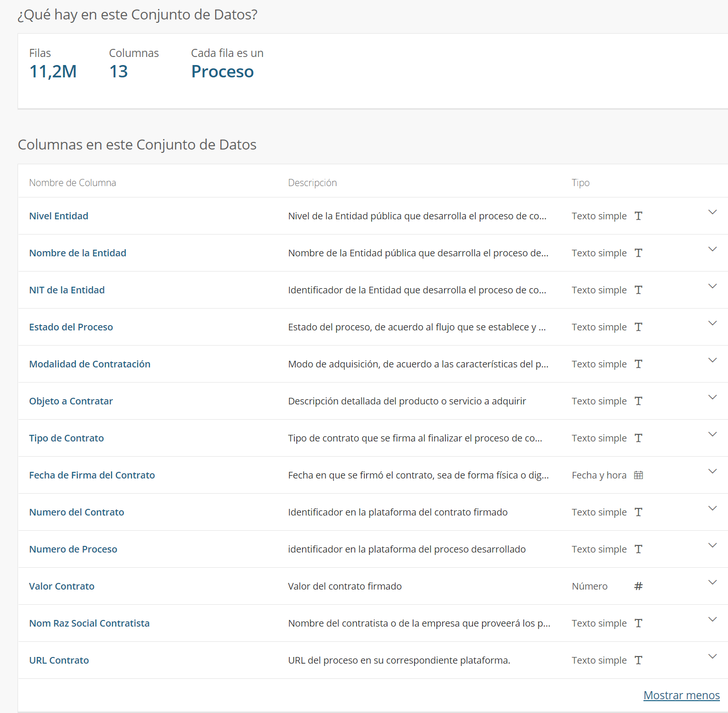Click the text-type icon for Modalidad de Contratación

(638, 364)
